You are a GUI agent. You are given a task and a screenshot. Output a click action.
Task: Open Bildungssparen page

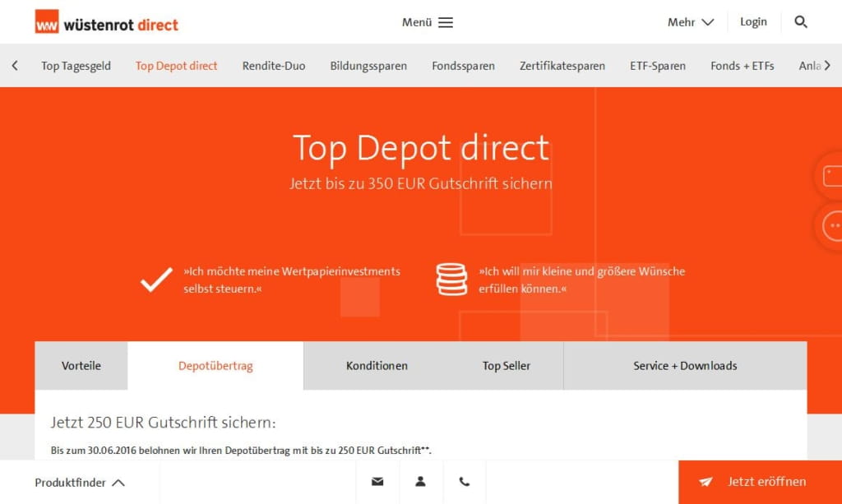pos(368,66)
